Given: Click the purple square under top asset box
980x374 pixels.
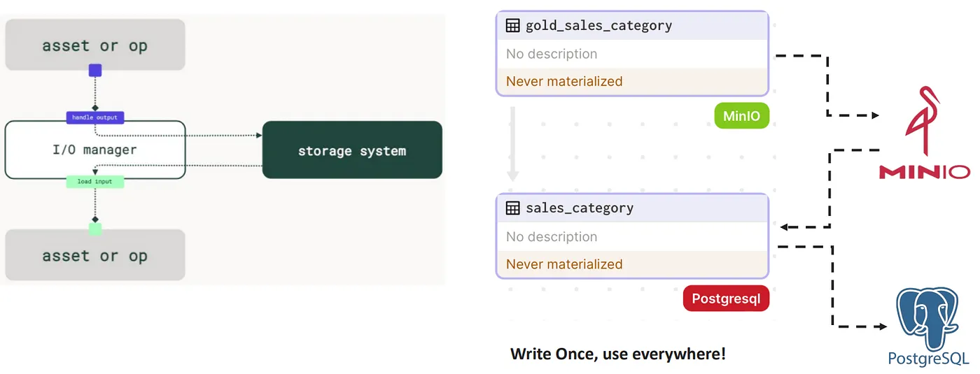Looking at the screenshot, I should pos(95,70).
